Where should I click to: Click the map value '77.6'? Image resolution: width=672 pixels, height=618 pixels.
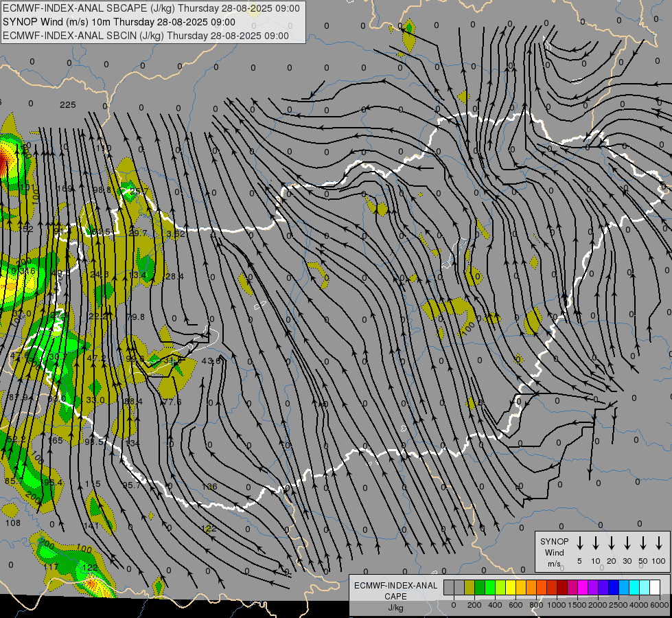(x=172, y=402)
